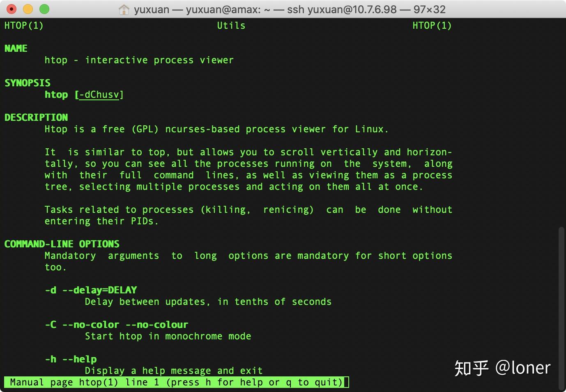Select the underlined [-dChusv] options text
Image resolution: width=566 pixels, height=392 pixels.
pyautogui.click(x=99, y=95)
